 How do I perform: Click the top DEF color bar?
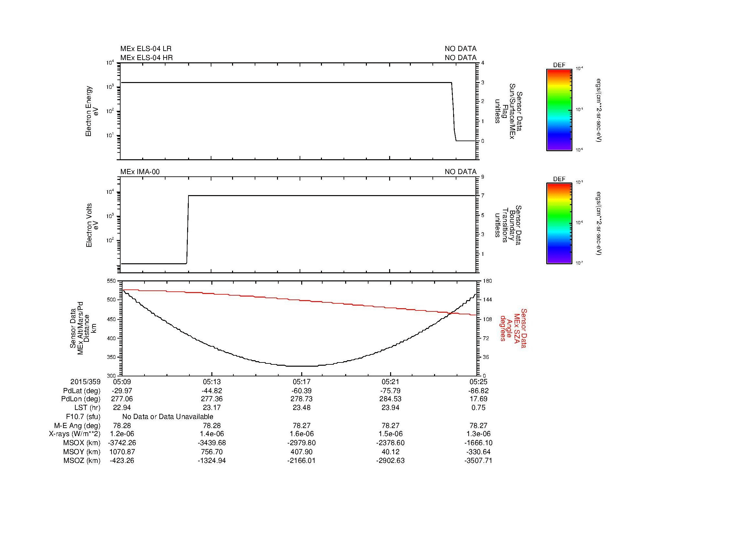pos(559,110)
